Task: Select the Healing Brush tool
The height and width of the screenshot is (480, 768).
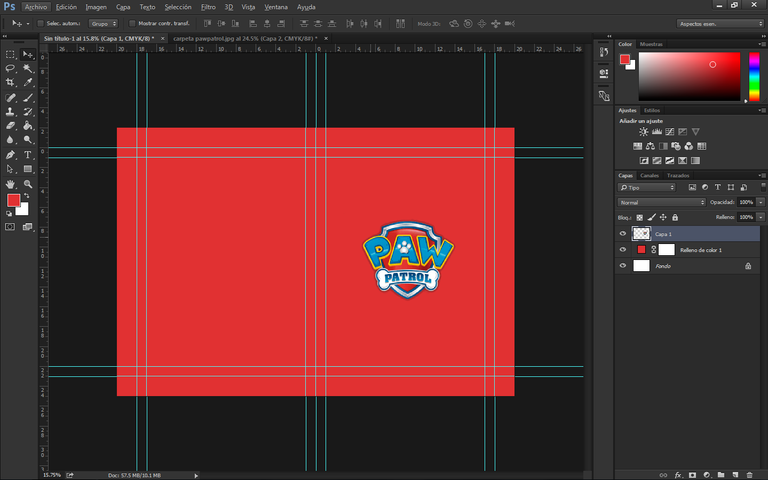Action: coord(10,98)
